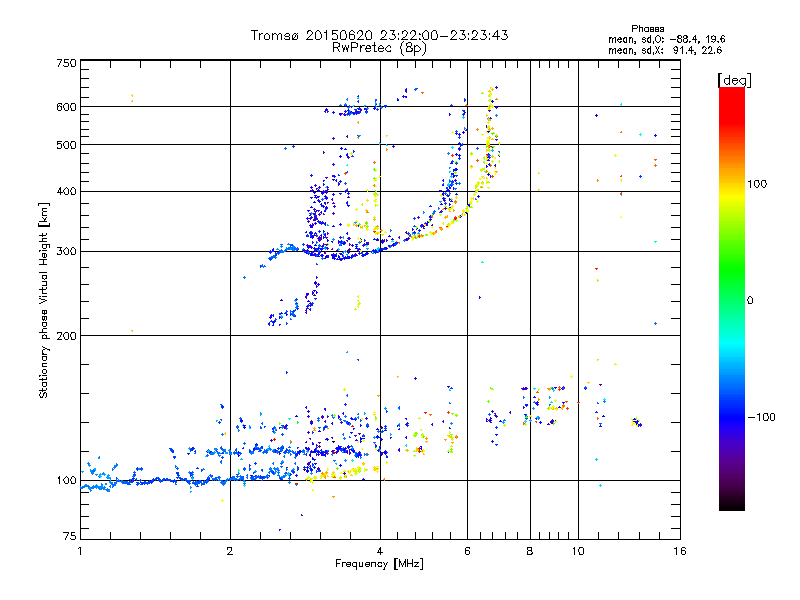Click the x-axis tick label '8'
Screen dimensions: 800x600
pyautogui.click(x=530, y=552)
